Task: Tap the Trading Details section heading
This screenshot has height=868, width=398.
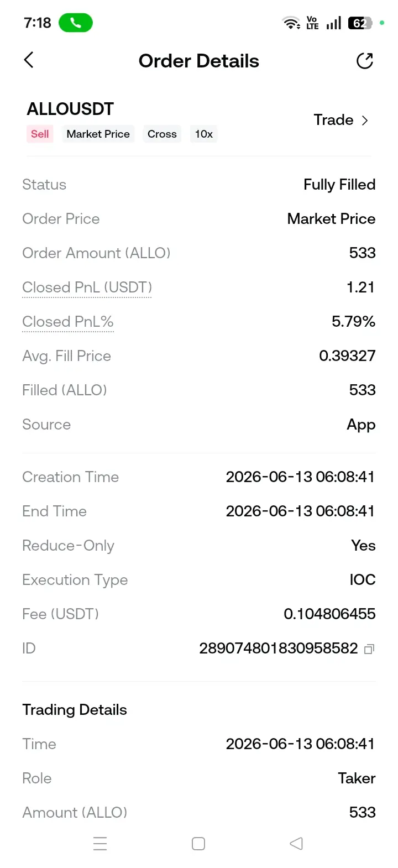Action: (x=75, y=710)
